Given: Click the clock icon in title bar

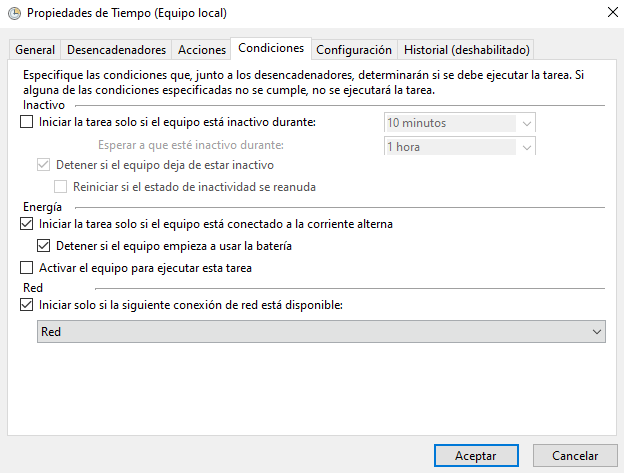Looking at the screenshot, I should [12, 13].
